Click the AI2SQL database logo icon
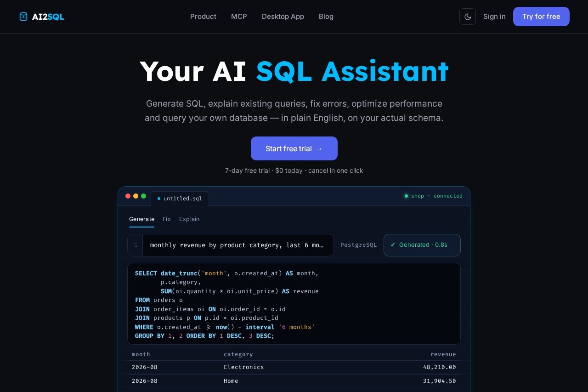The width and height of the screenshot is (588, 392). pos(23,17)
